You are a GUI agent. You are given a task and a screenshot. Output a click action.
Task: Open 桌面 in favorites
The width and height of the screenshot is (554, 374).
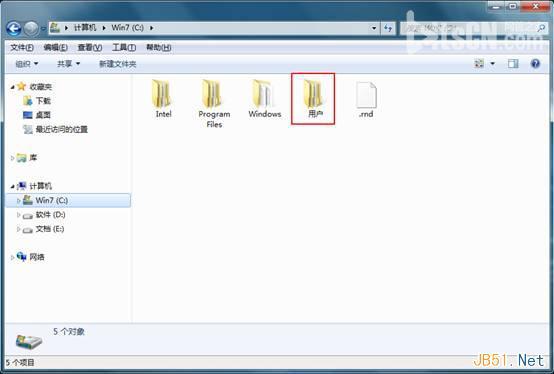tap(43, 115)
